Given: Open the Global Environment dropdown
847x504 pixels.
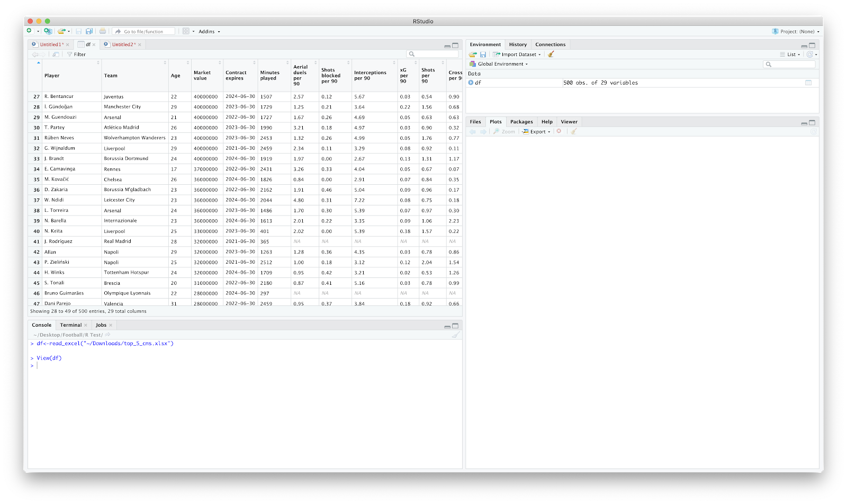Looking at the screenshot, I should [499, 64].
